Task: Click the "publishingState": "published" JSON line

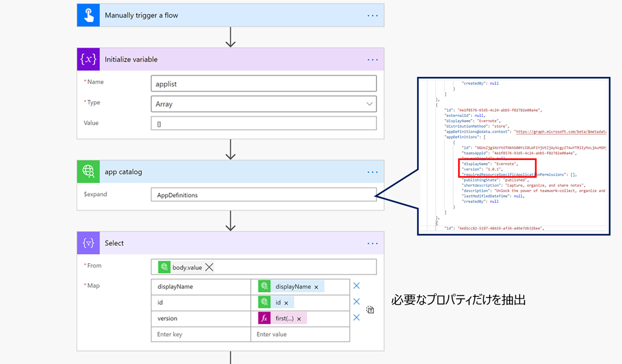Action: [495, 180]
